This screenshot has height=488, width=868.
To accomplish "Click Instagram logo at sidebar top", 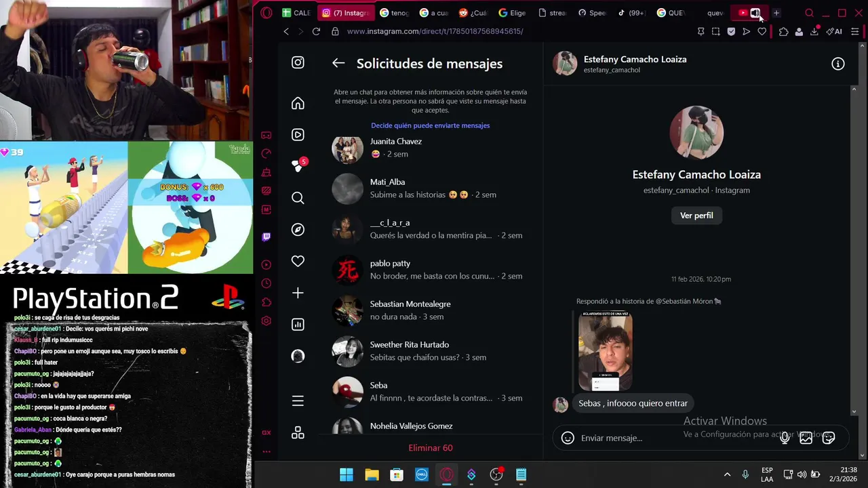I will tap(298, 62).
